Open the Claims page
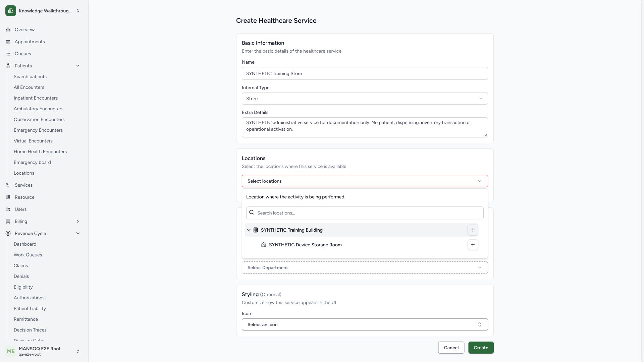Screen dimensions: 644x362 pyautogui.click(x=21, y=265)
